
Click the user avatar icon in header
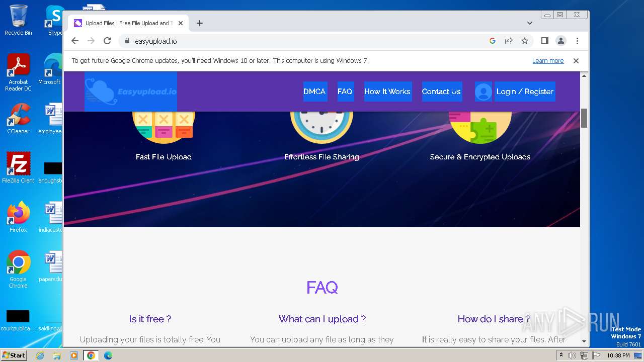[x=483, y=92]
